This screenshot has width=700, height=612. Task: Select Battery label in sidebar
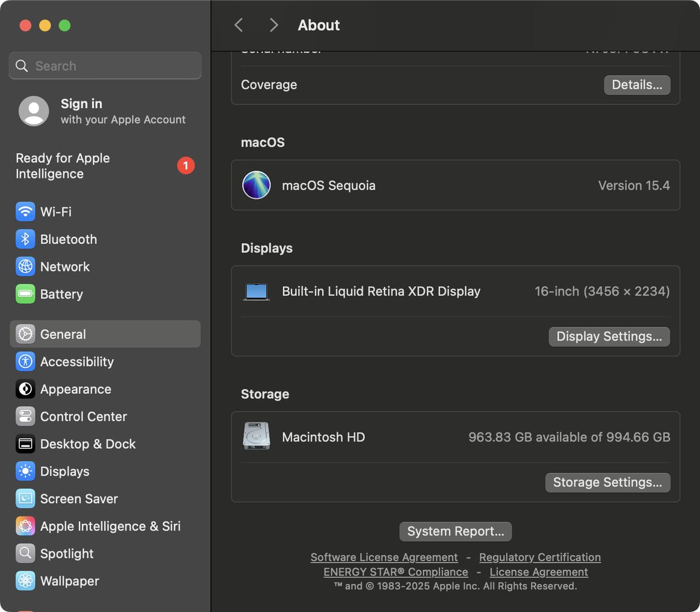61,294
